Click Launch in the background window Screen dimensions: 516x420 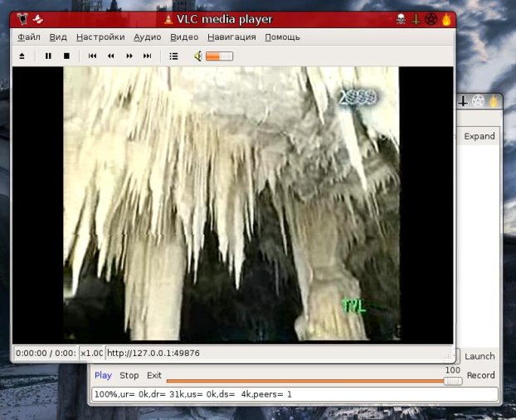coord(479,356)
